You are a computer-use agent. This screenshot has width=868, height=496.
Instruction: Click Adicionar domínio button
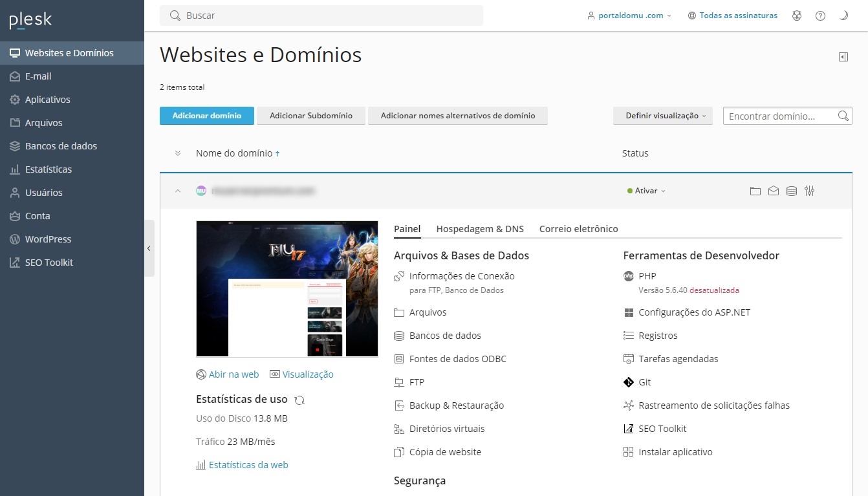(x=207, y=116)
